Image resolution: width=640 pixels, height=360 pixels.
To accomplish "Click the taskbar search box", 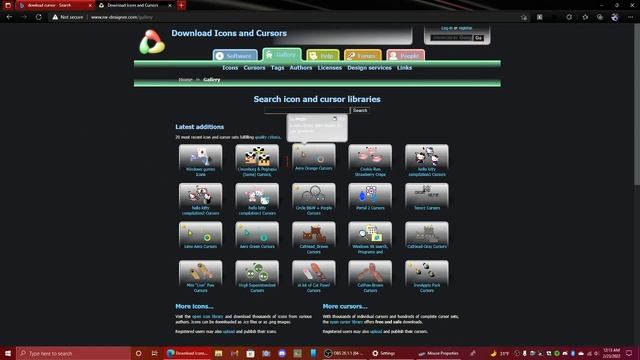I will pyautogui.click(x=73, y=353).
